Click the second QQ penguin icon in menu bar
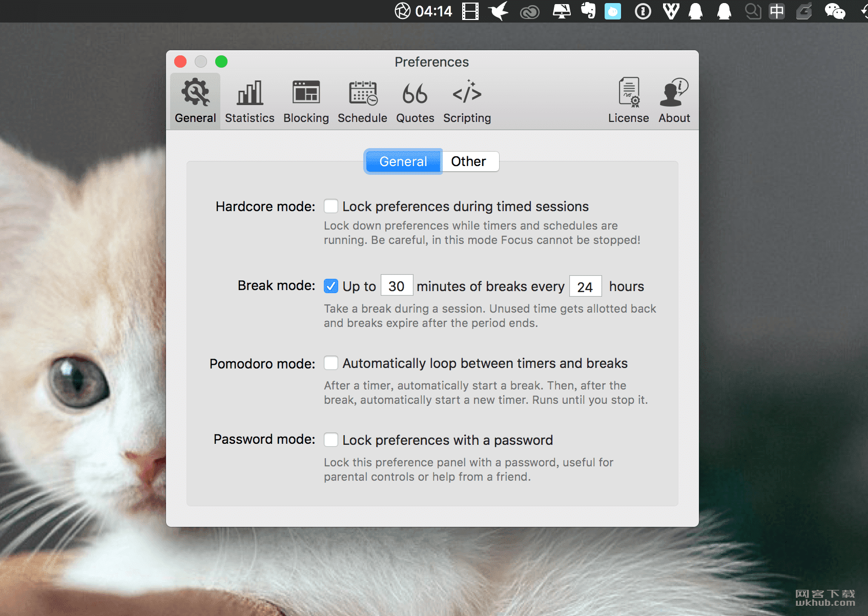The image size is (868, 616). (x=724, y=11)
